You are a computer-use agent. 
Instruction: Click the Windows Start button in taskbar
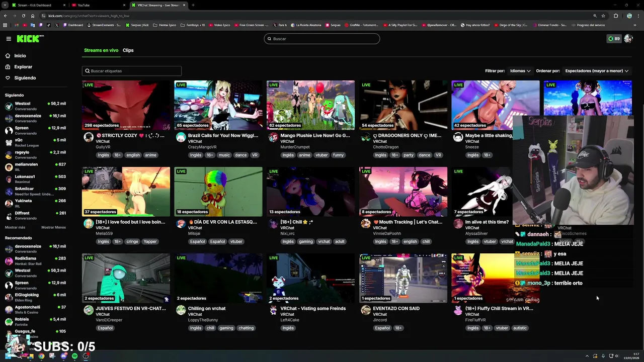point(8,356)
